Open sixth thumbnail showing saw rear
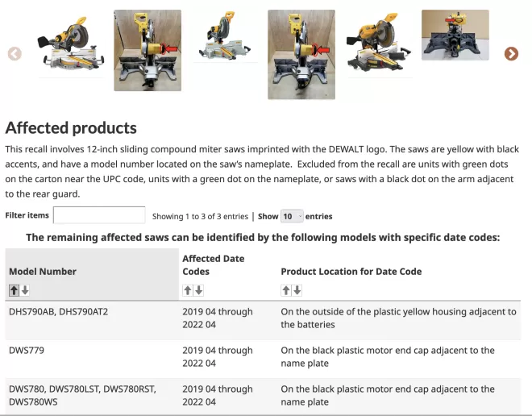Viewport: 532px width, 416px height. click(455, 35)
